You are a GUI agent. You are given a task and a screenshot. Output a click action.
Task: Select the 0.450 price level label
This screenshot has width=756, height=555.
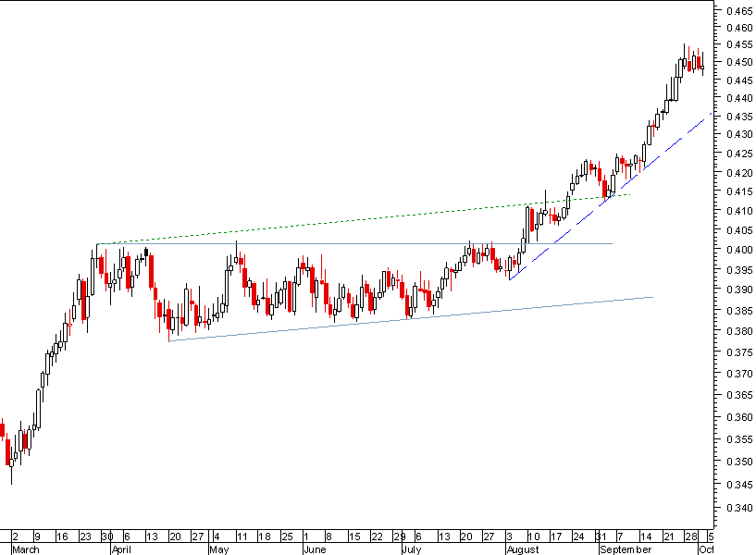pos(739,62)
